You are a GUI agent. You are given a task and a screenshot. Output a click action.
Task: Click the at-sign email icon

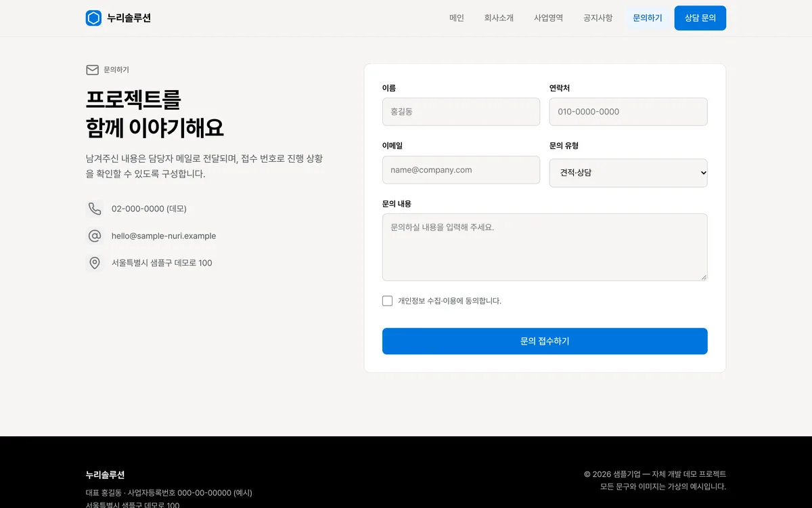click(95, 236)
